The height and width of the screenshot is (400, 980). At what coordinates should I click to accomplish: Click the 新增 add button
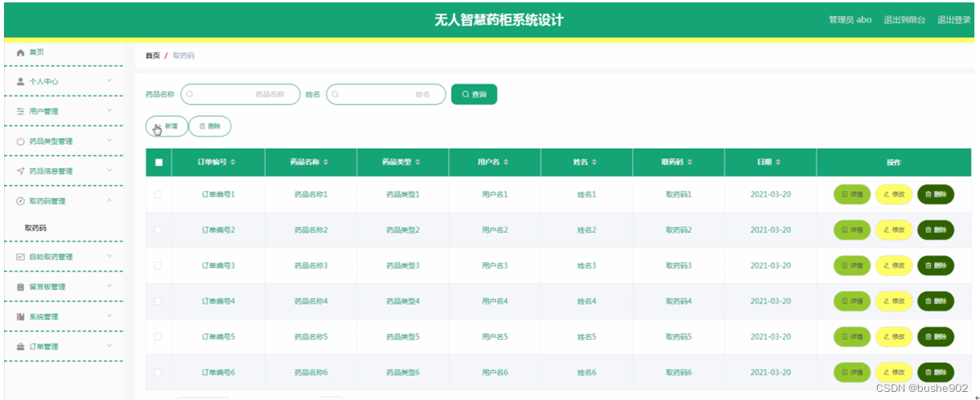pyautogui.click(x=167, y=126)
